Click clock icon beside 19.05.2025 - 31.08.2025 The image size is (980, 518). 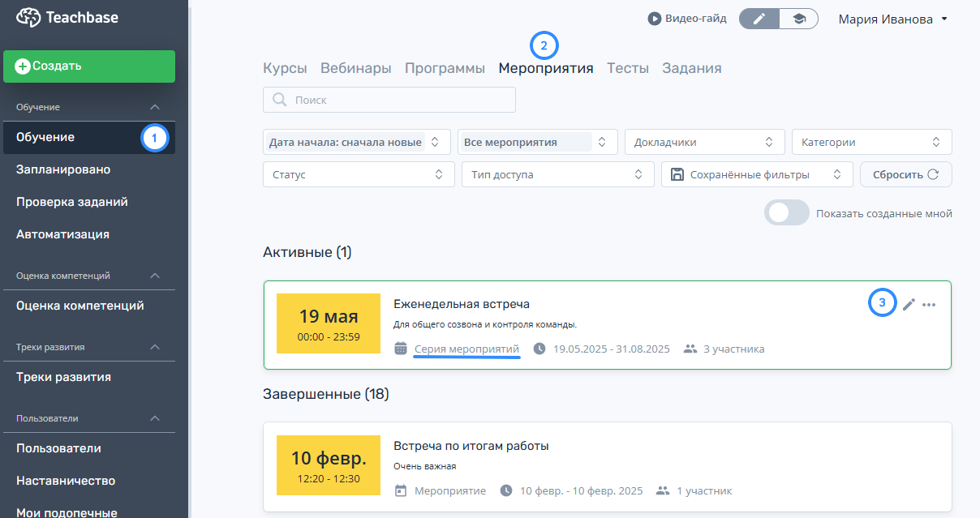540,349
